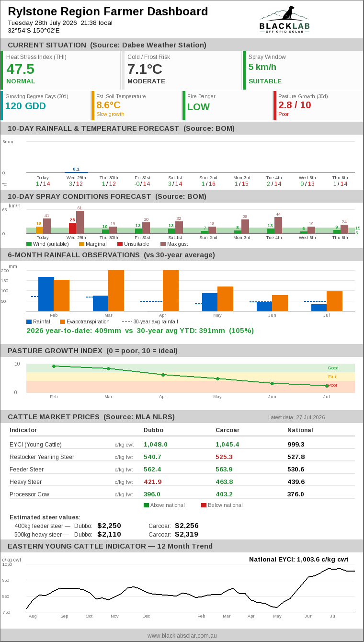Click the red Unsuitable legend swatch
This screenshot has width=364, height=642.
coord(120,244)
